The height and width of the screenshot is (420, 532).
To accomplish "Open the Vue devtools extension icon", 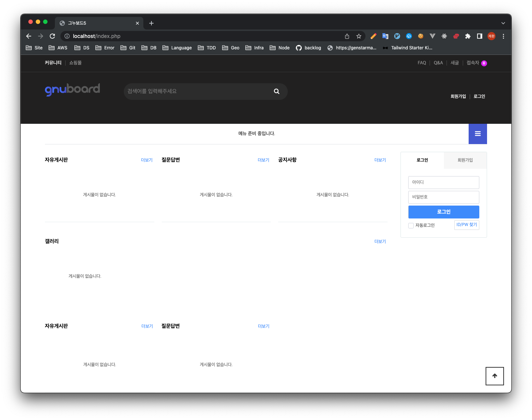I will coord(433,36).
